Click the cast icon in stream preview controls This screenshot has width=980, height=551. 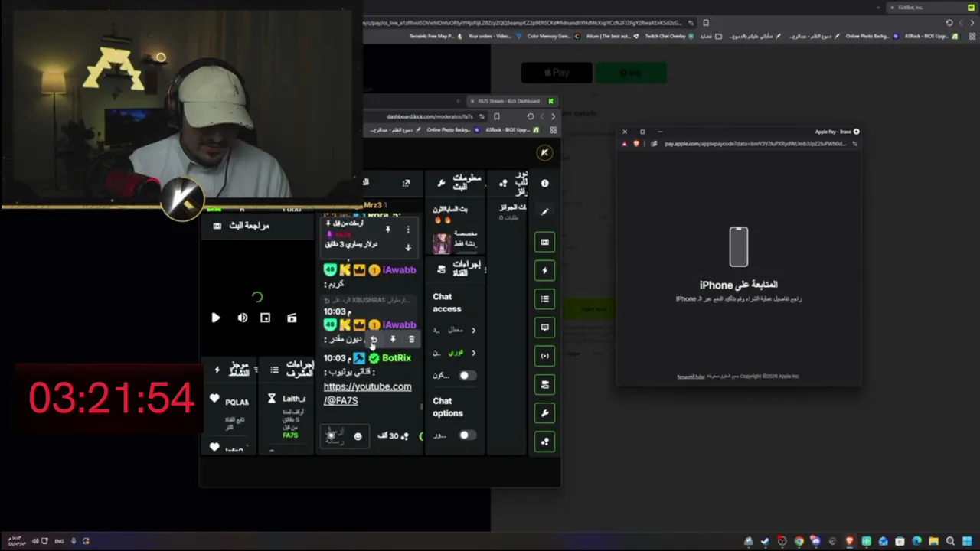(x=292, y=318)
